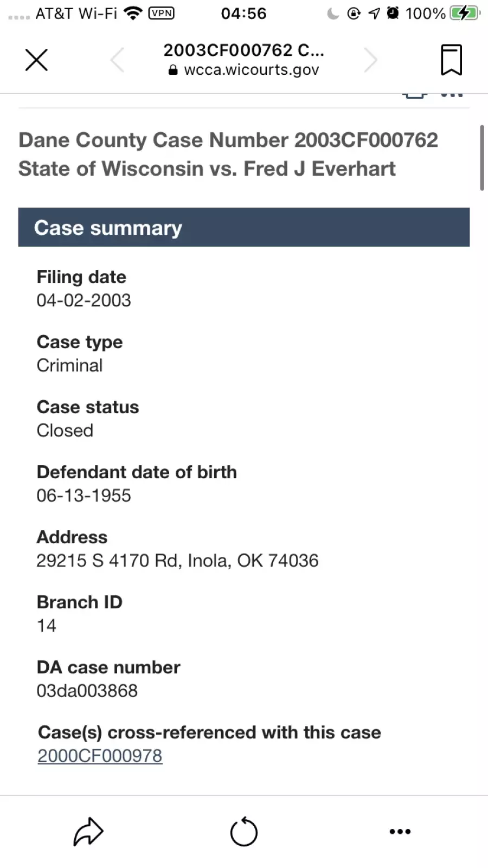Open the three-dot more options menu
The image size is (488, 868).
pos(400,831)
